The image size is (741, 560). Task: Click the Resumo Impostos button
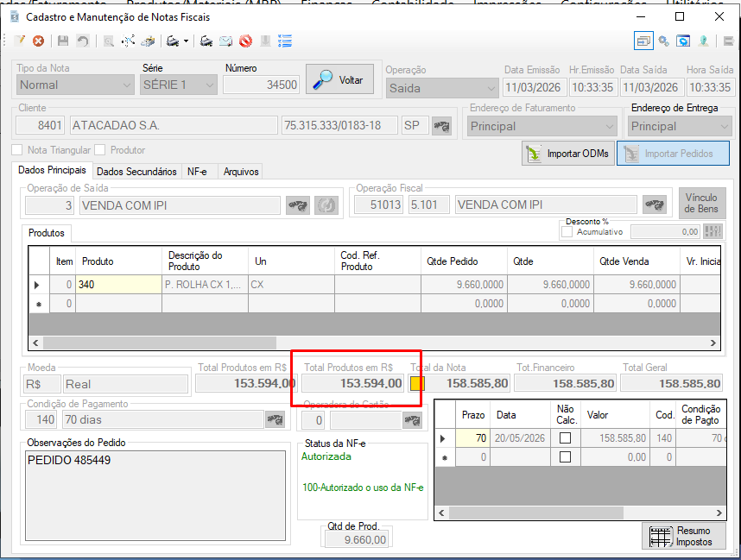pos(684,537)
